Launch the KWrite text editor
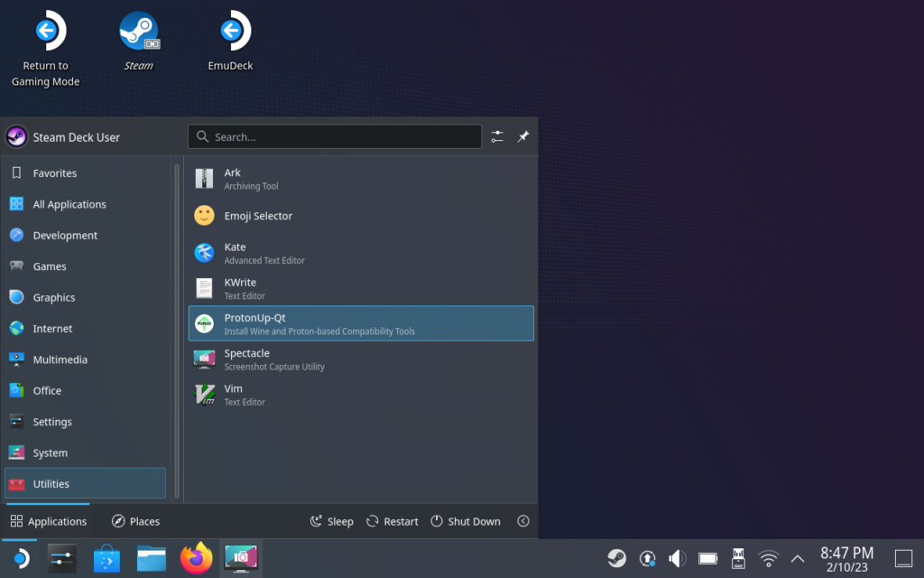The image size is (924, 578). point(361,288)
